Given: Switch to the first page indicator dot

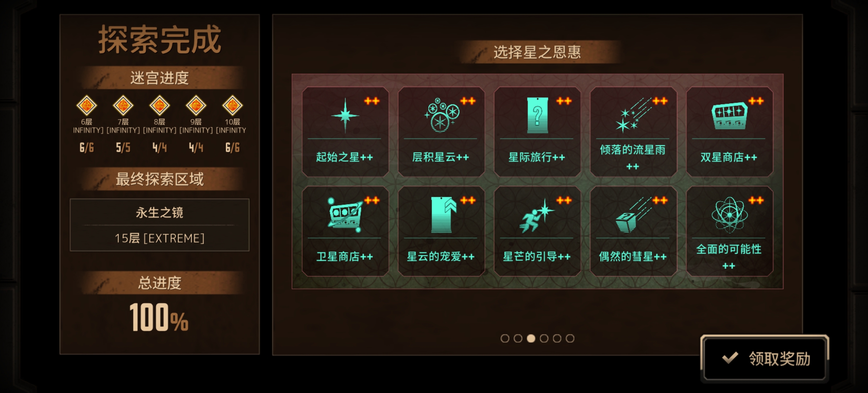Looking at the screenshot, I should [505, 338].
